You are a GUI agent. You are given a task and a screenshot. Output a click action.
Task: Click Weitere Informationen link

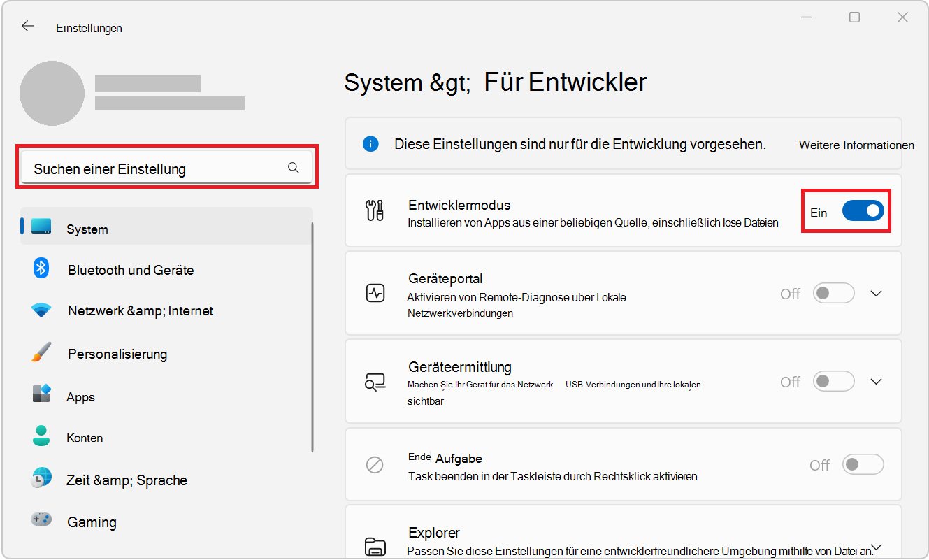click(x=856, y=144)
